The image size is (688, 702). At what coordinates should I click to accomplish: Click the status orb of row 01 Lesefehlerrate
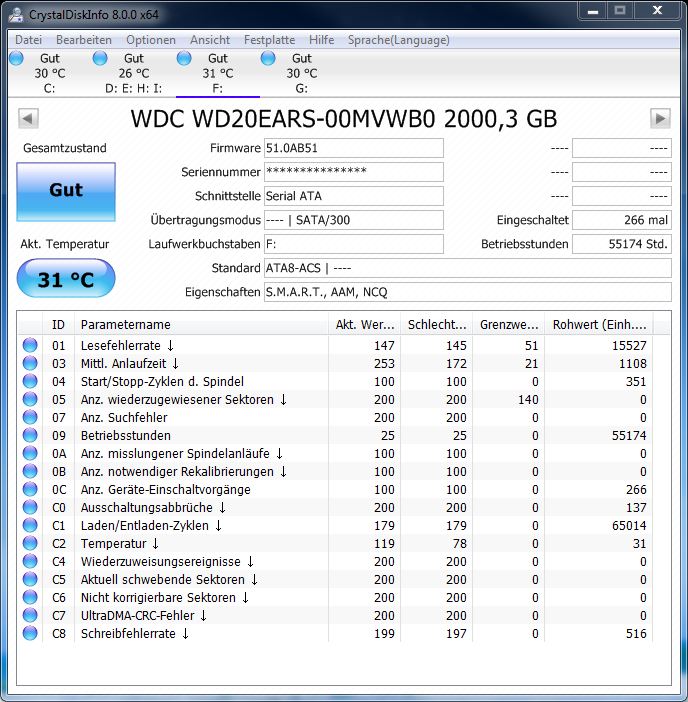coord(30,345)
